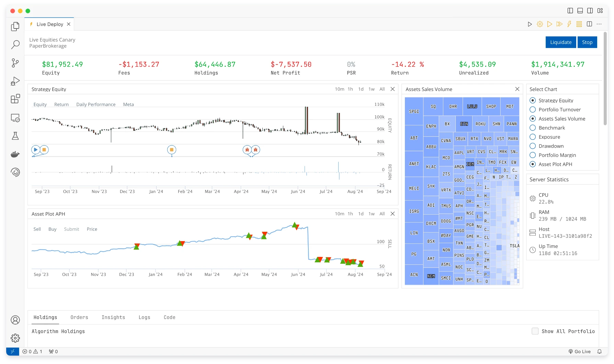Open the Docker sidebar panel
614x364 pixels.
point(15,154)
